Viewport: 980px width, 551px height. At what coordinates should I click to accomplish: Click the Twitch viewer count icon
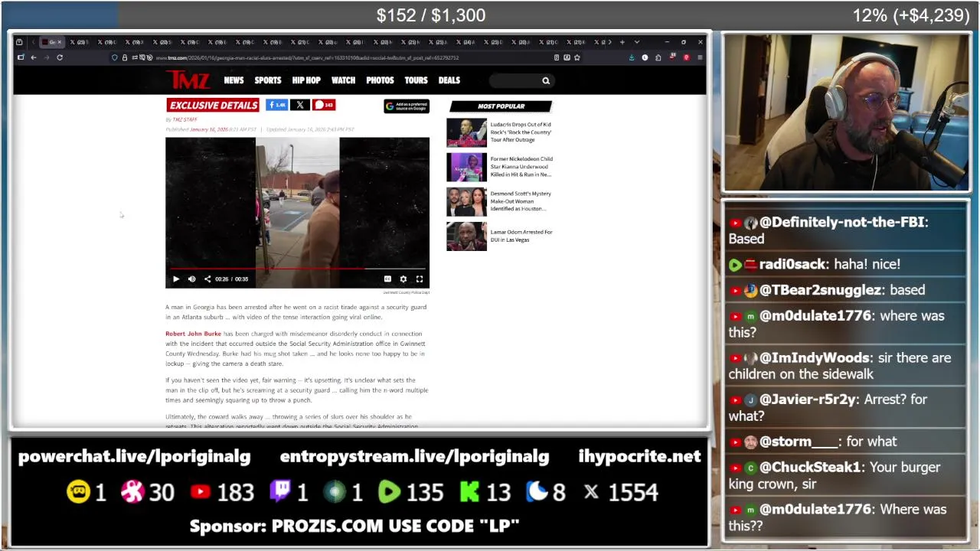click(x=279, y=492)
